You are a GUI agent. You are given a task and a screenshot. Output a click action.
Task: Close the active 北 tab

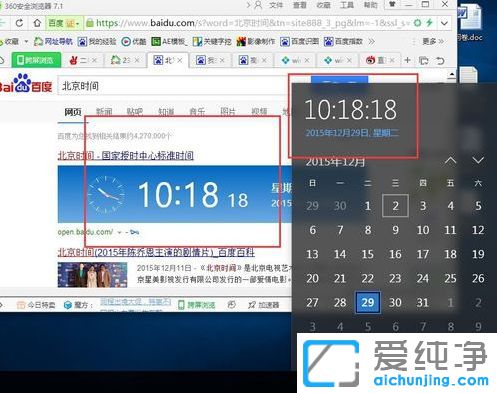point(180,60)
